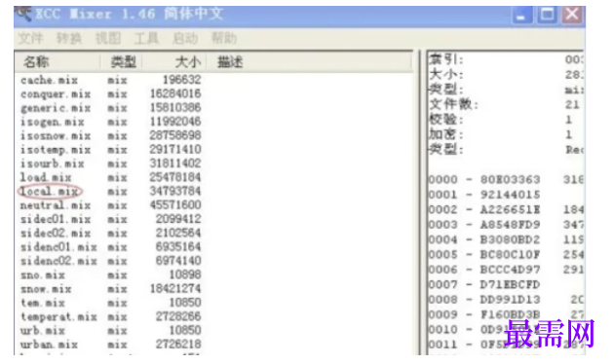This screenshot has width=613, height=364.
Task: Select neutral.mix in the file list
Action: click(56, 205)
